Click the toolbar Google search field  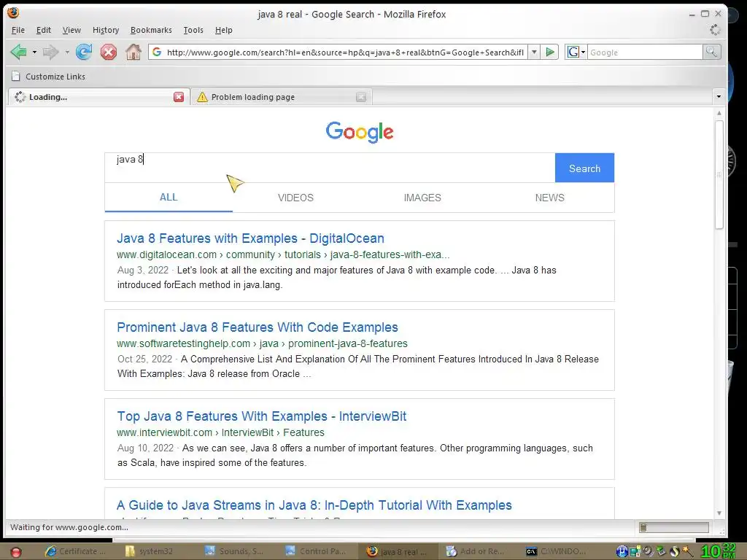click(x=645, y=52)
